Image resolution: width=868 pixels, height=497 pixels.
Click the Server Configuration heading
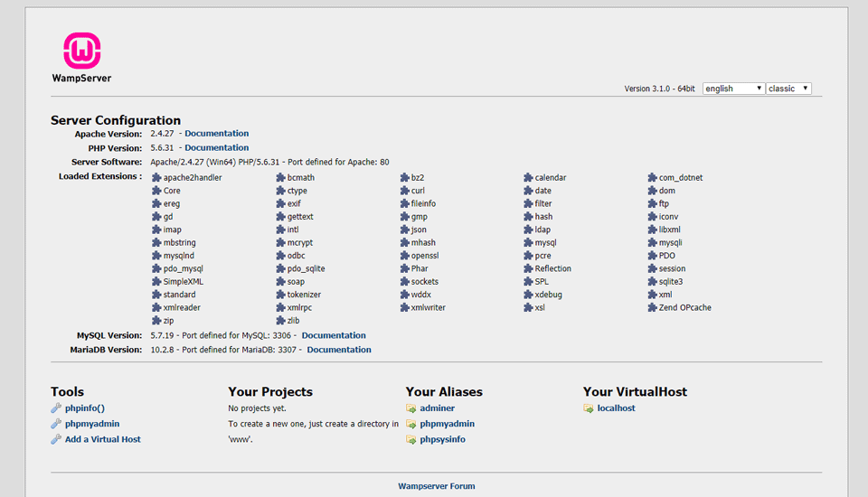click(x=116, y=120)
